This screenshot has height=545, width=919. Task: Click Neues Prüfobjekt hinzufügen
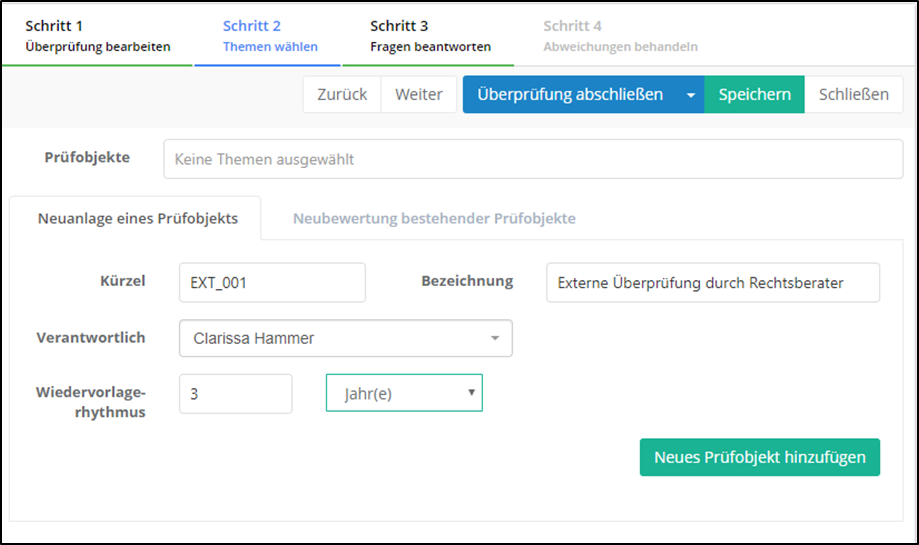point(759,457)
